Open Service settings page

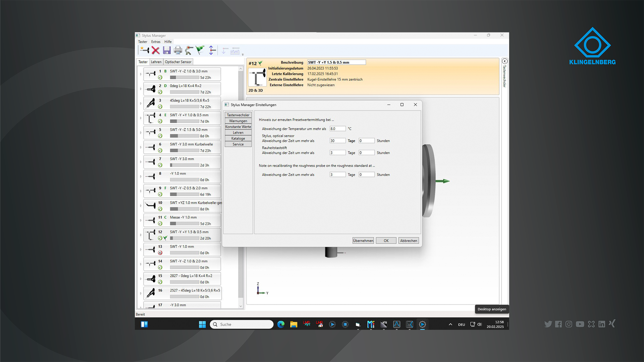(238, 144)
